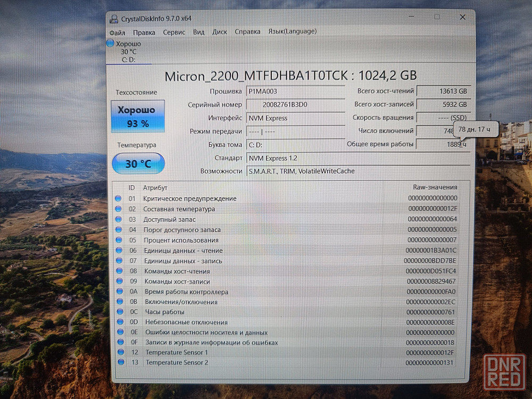The image size is (532, 399).
Task: Click the Атрибут column header
Action: (x=155, y=188)
